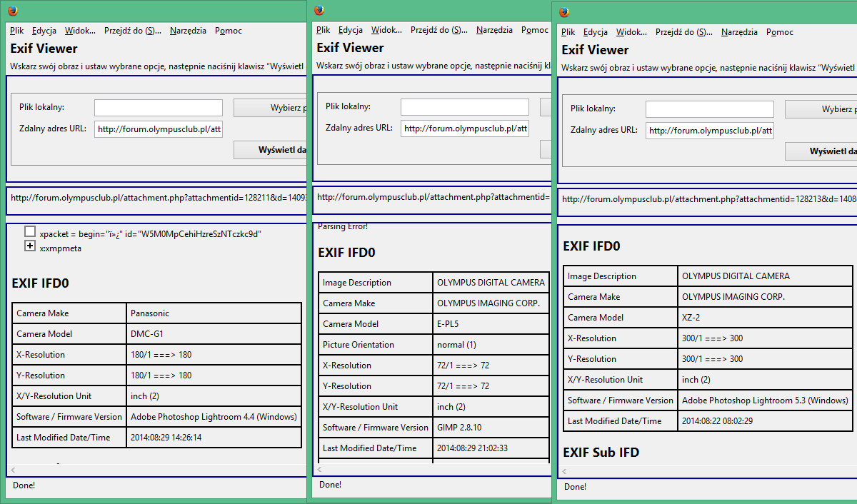Click left scroll arrow in the XZ-2 window
Screen dimensions: 857x504
pyautogui.click(x=565, y=471)
